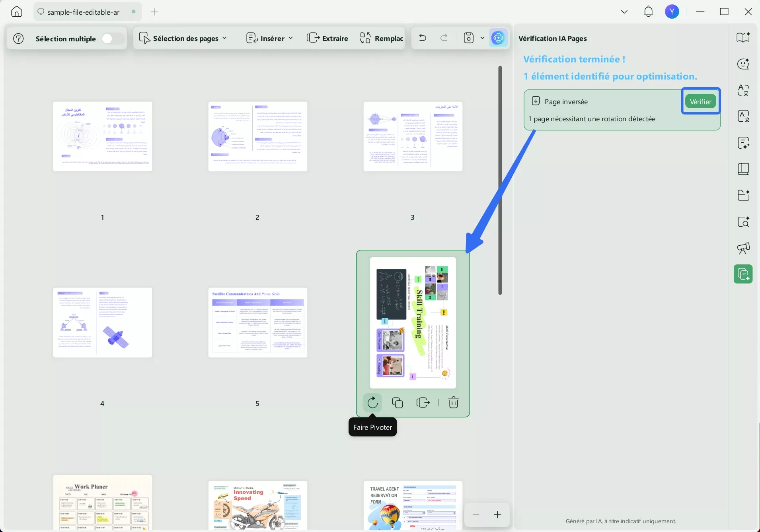Open the notifications bell
Screen dimensions: 760x532
(x=649, y=12)
